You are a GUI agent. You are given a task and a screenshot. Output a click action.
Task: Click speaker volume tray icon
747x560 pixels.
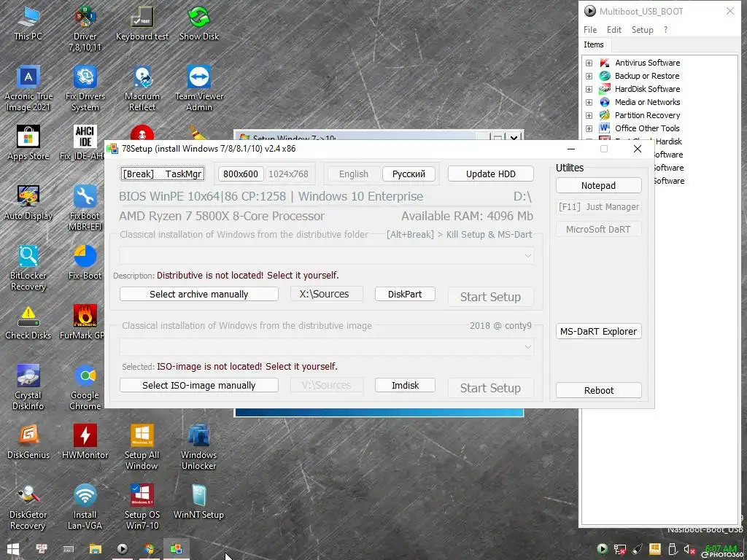(x=689, y=550)
